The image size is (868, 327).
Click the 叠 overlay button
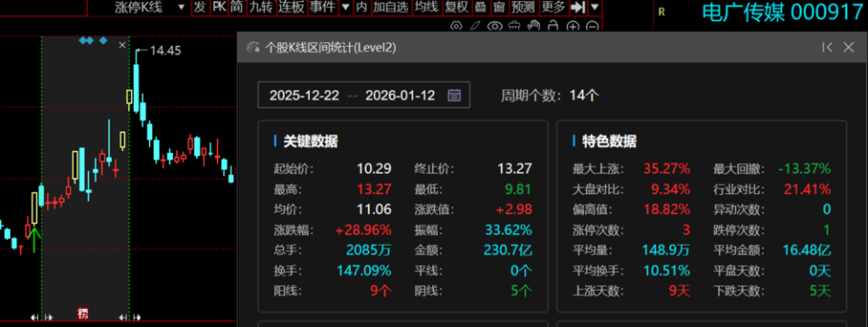[x=480, y=7]
